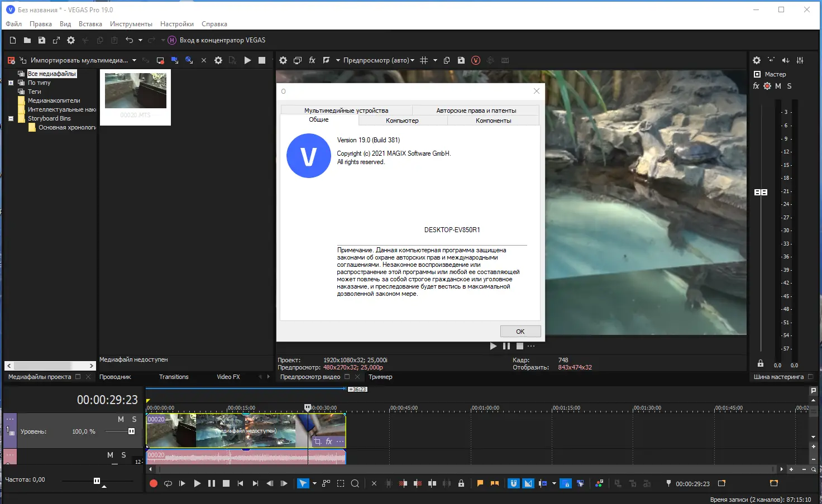Click the video track level slider
The height and width of the screenshot is (504, 822).
(131, 431)
